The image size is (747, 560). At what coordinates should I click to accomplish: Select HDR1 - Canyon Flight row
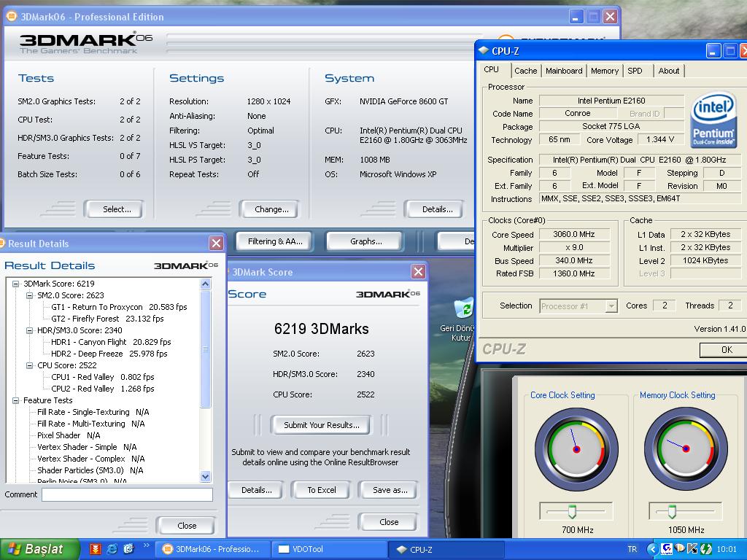pos(111,342)
